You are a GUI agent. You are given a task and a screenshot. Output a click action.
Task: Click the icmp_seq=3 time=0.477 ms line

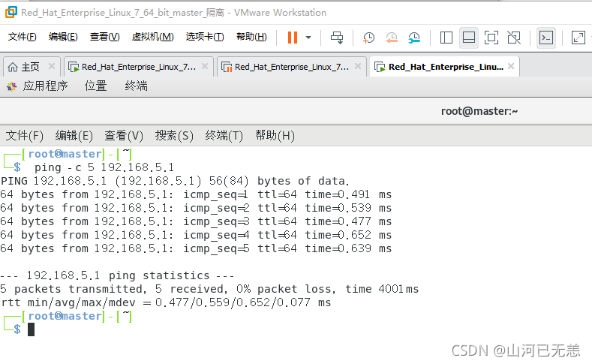pyautogui.click(x=196, y=221)
